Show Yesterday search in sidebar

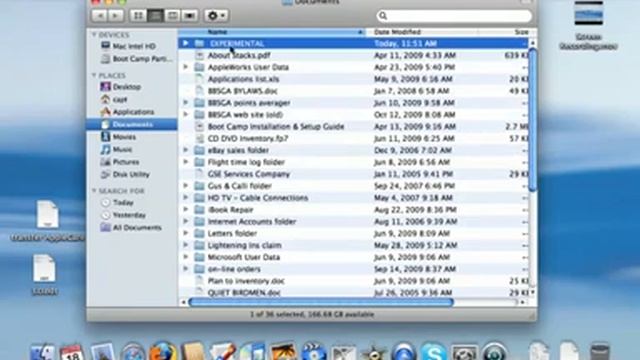tap(123, 215)
